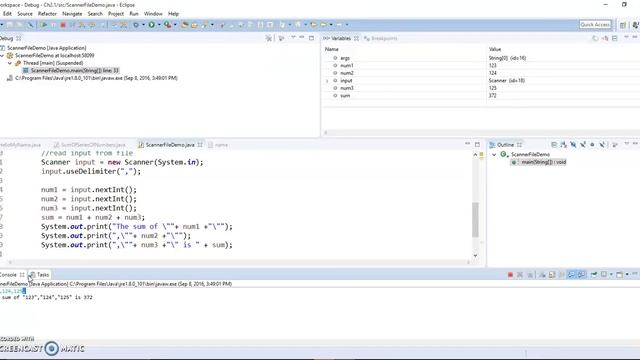Select the args variable row

481,58
